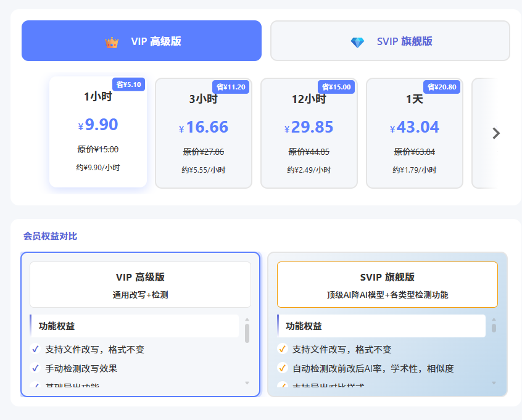Click the 省¥15.00 savings badge
The height and width of the screenshot is (420, 522).
pos(337,87)
